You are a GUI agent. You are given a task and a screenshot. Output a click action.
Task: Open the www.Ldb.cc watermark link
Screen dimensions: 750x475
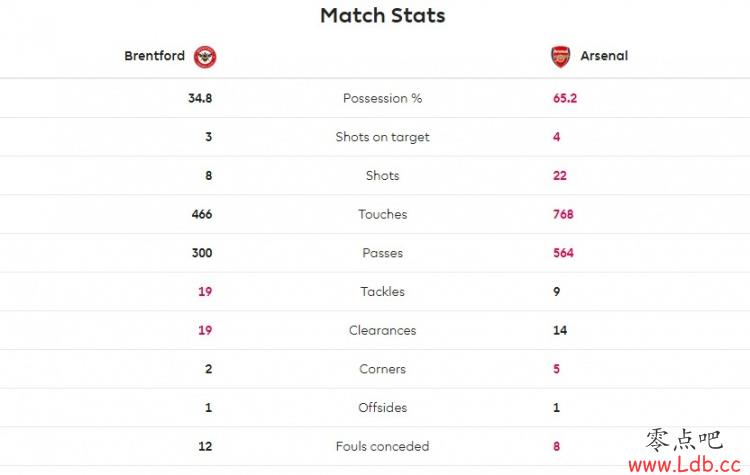pos(684,464)
